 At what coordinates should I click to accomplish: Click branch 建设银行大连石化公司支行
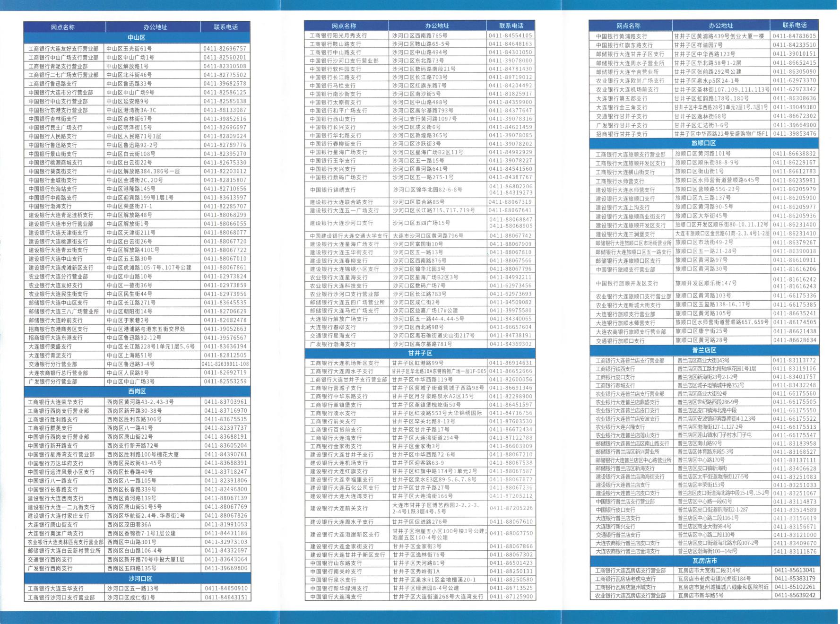click(x=345, y=488)
